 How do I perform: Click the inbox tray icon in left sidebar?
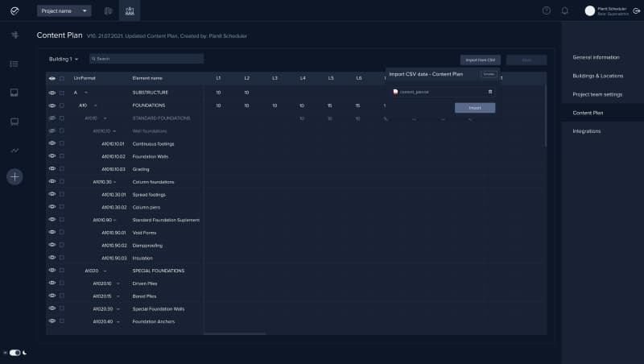[x=14, y=92]
